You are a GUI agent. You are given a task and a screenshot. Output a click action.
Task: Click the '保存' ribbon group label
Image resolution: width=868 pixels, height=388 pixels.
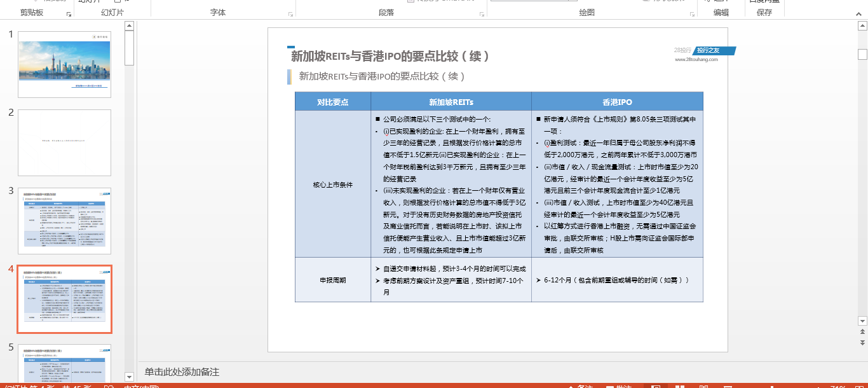pyautogui.click(x=764, y=13)
